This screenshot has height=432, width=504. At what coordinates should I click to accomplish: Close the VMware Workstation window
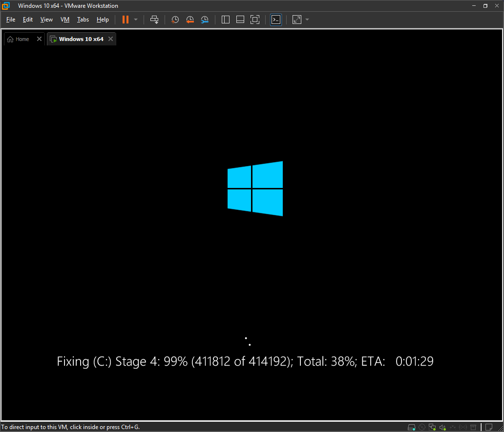point(497,6)
